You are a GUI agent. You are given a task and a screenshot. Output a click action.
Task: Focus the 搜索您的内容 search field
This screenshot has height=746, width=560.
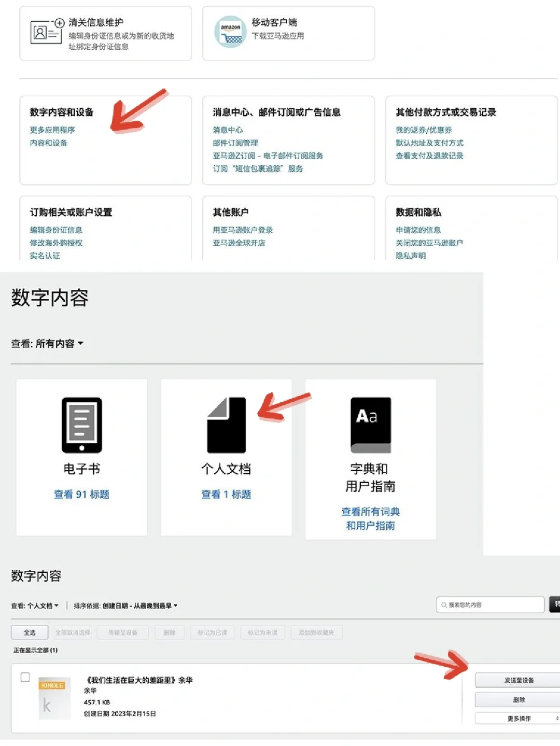(x=490, y=605)
